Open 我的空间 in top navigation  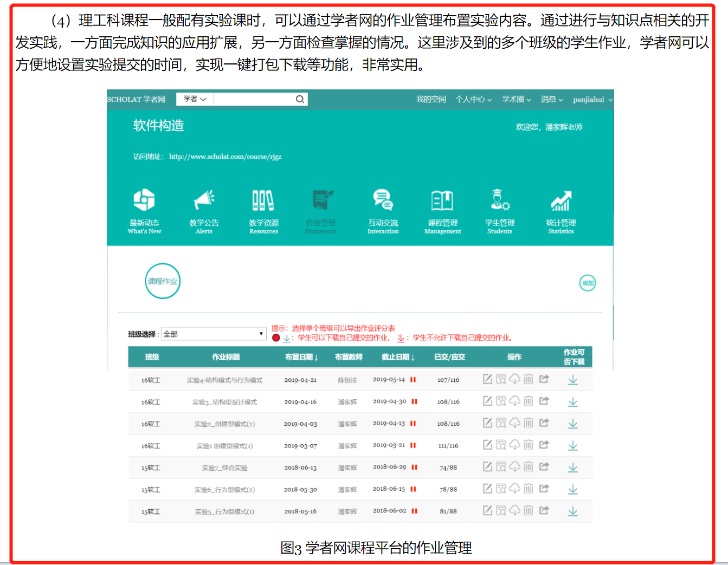431,100
